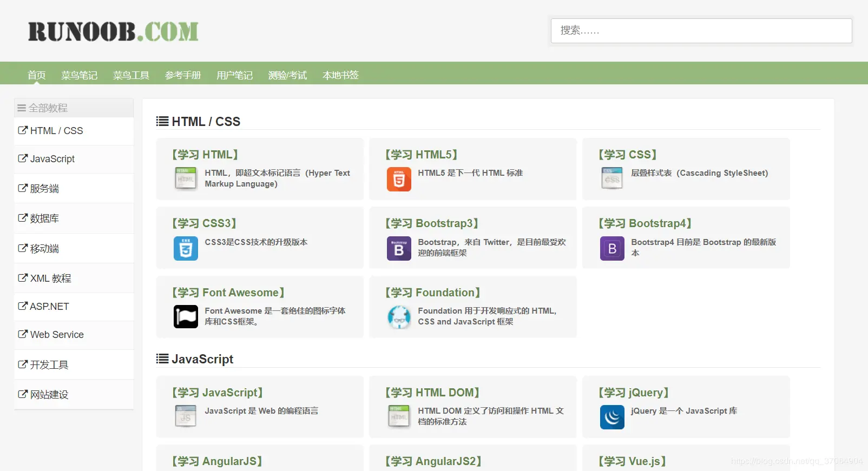This screenshot has width=868, height=471.
Task: Click description '层叠样式表 (Cascading StyleSheet)'
Action: pos(700,173)
